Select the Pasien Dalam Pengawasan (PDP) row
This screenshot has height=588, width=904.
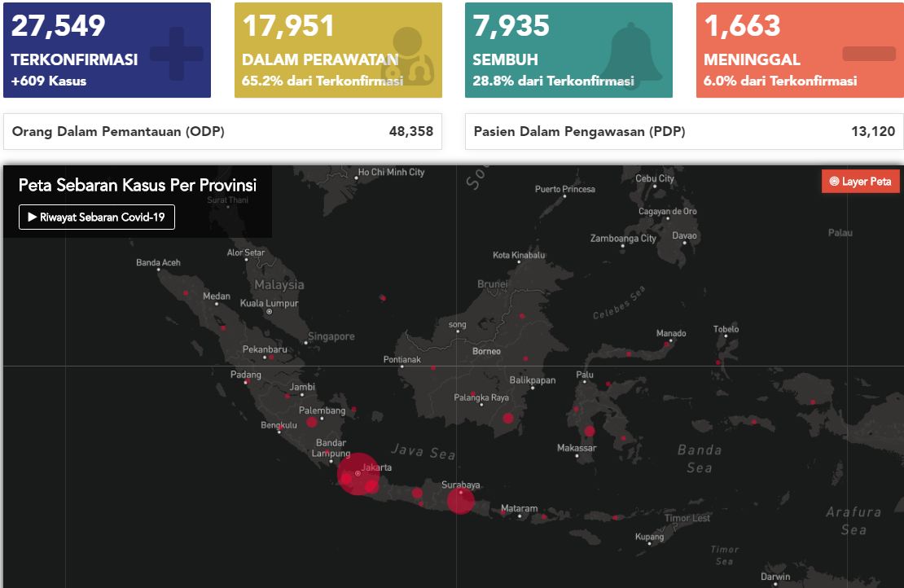684,131
